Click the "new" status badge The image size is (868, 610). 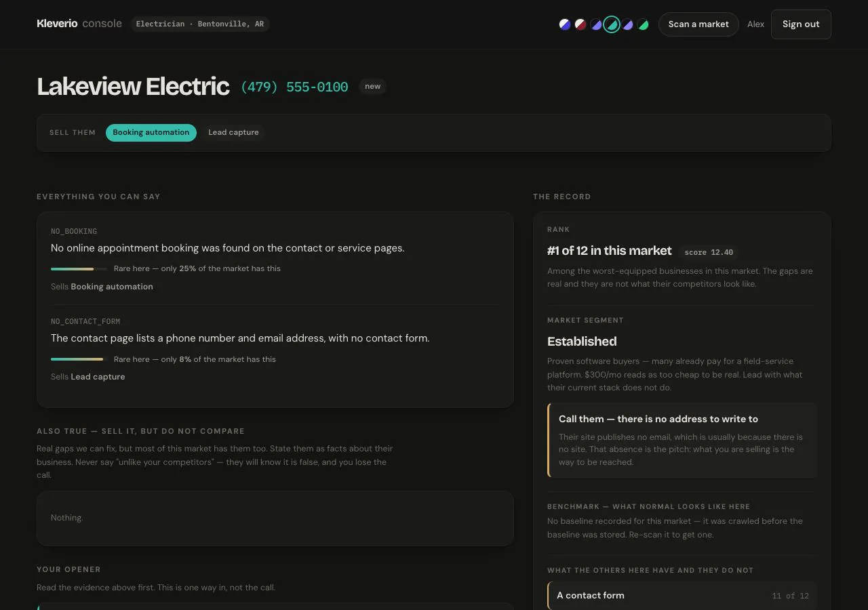pyautogui.click(x=373, y=86)
